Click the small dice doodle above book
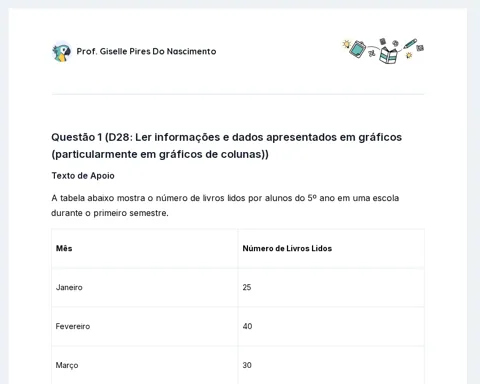This screenshot has width=480, height=384. pyautogui.click(x=383, y=41)
